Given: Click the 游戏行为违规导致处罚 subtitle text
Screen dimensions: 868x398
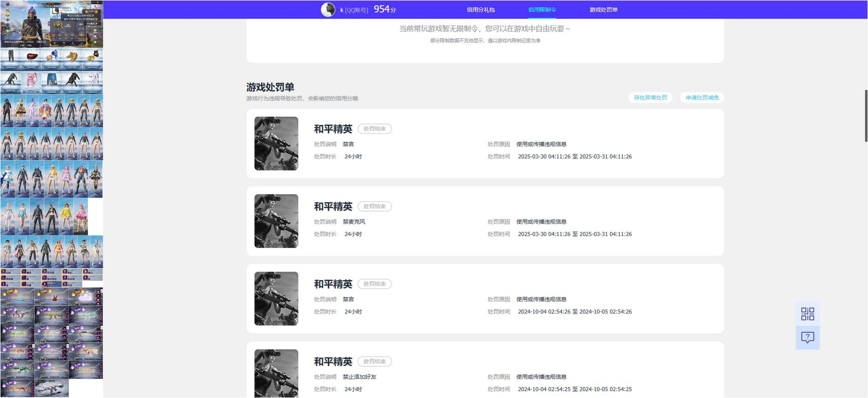Looking at the screenshot, I should click(x=302, y=98).
